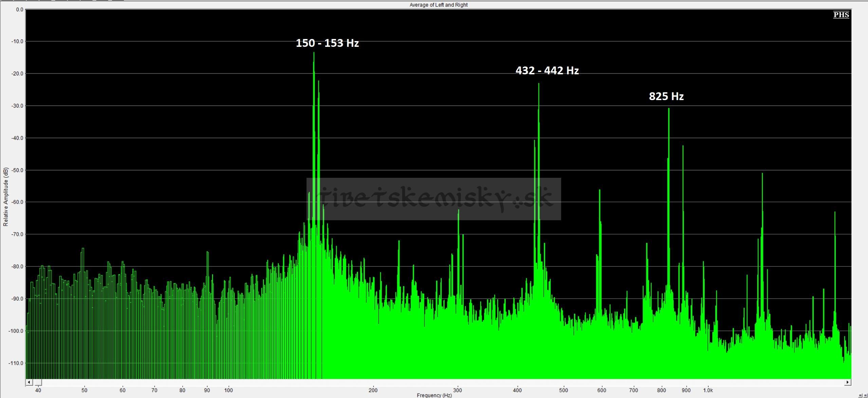Click the PHS indicator in the graph corner
Screen dimensions: 868x398
click(841, 15)
